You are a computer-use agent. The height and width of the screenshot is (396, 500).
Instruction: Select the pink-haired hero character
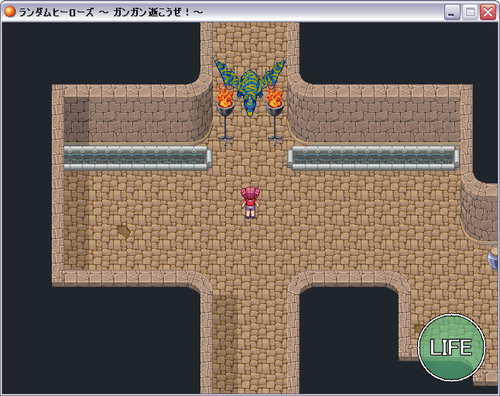pos(250,203)
